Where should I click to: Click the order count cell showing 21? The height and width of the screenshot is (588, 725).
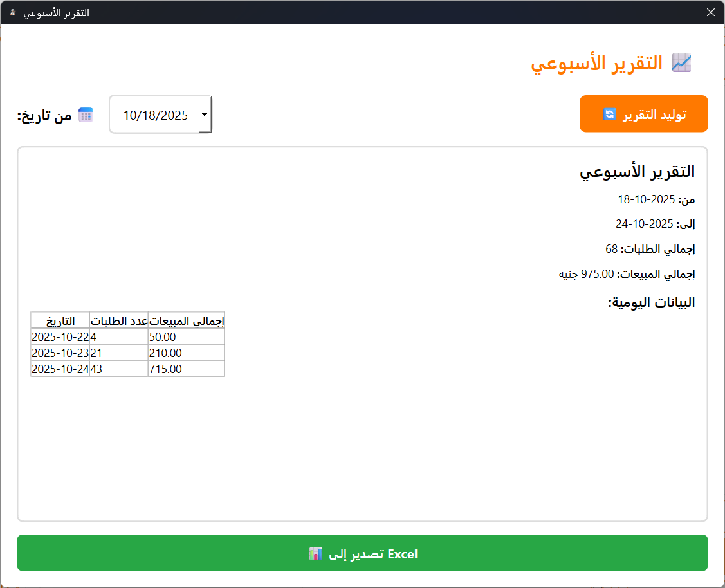119,353
